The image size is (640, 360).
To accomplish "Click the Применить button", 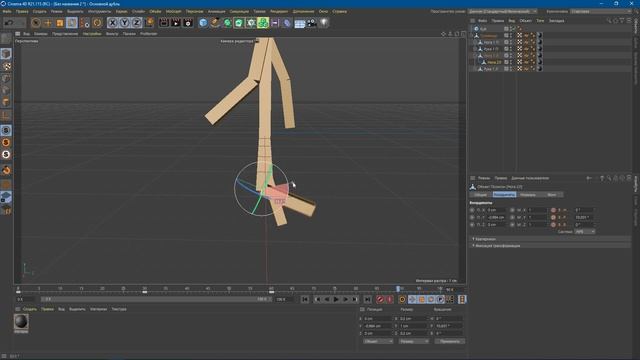I will click(x=449, y=341).
